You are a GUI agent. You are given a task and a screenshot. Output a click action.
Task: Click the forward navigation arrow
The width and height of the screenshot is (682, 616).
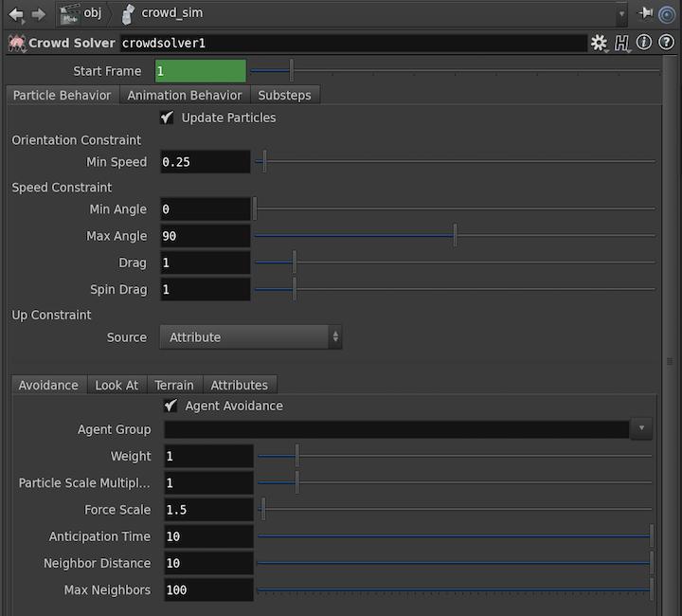[38, 13]
